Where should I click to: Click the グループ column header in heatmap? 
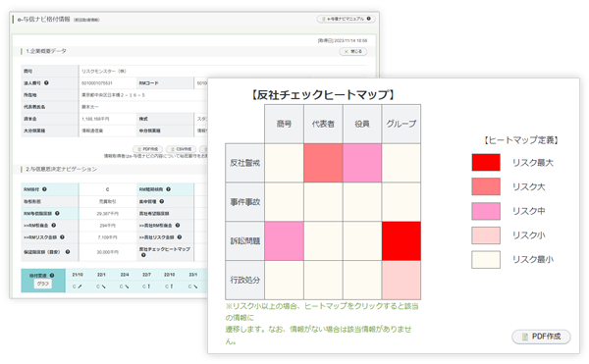point(402,124)
